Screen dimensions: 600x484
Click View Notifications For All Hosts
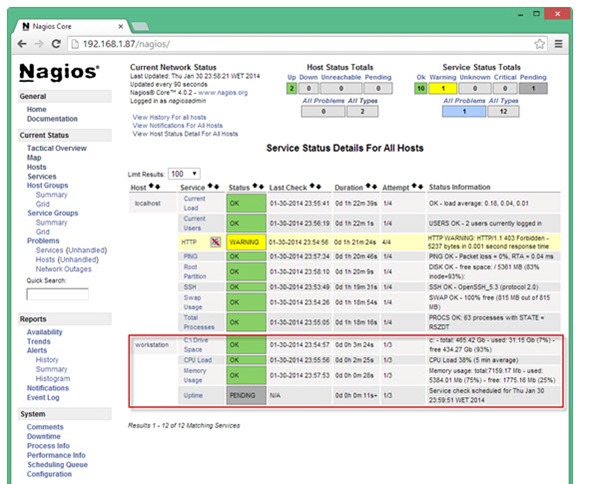[x=178, y=125]
